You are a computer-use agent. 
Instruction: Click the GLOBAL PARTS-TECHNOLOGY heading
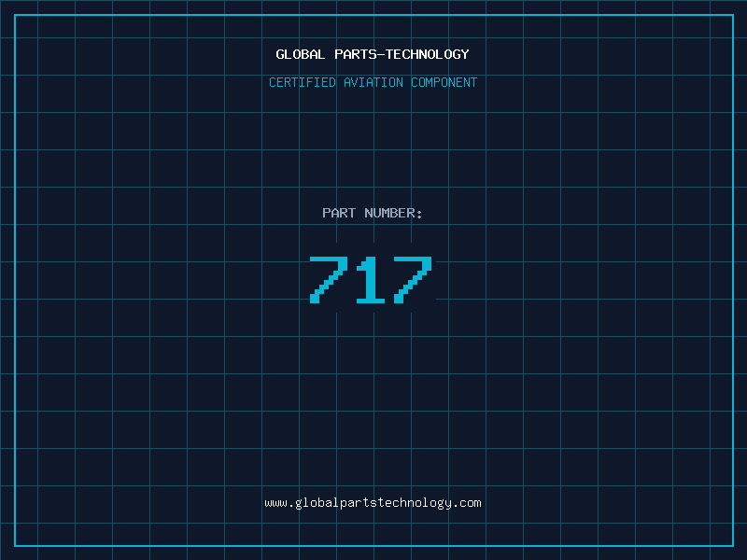tap(373, 54)
